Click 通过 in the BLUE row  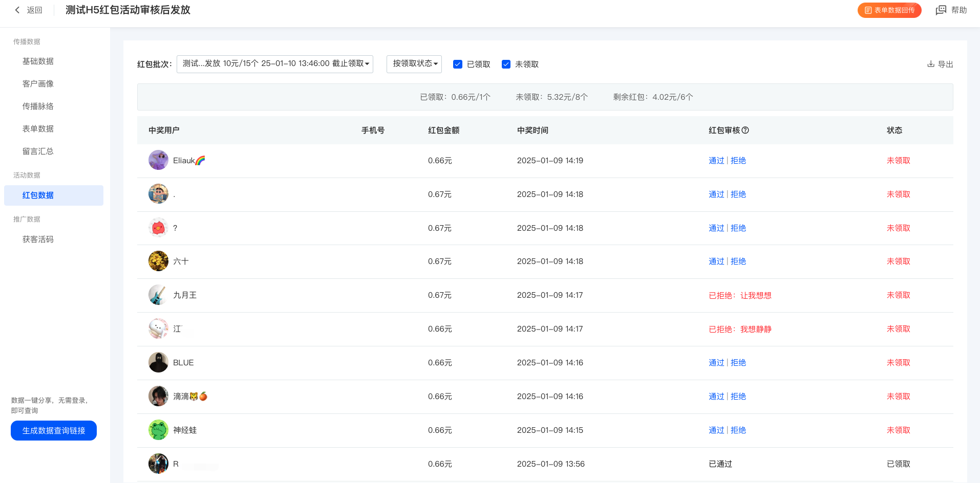[x=716, y=362]
